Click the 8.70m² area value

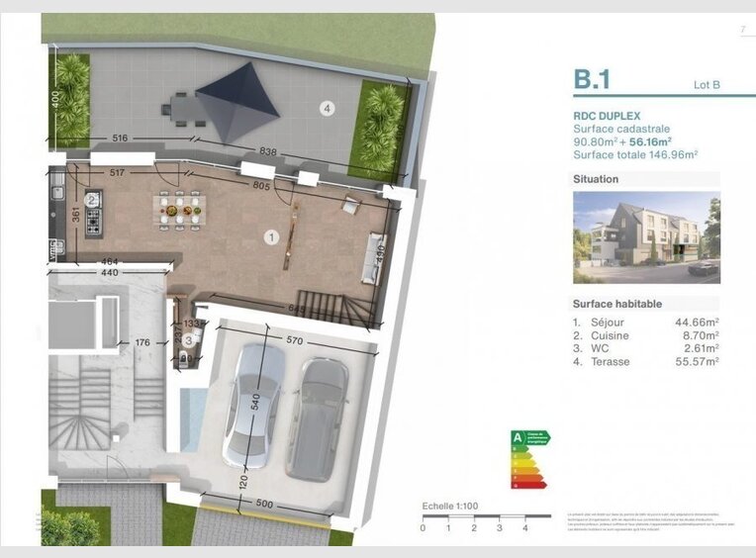pos(700,335)
